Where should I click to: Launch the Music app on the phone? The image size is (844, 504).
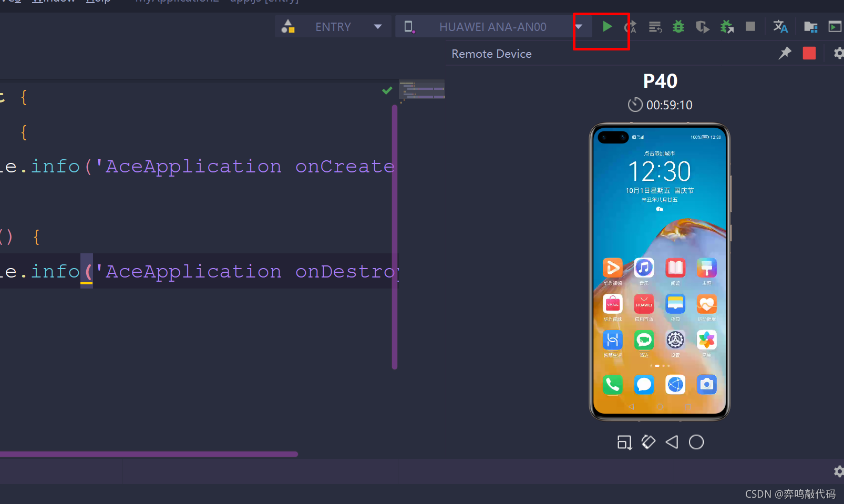[x=644, y=268]
